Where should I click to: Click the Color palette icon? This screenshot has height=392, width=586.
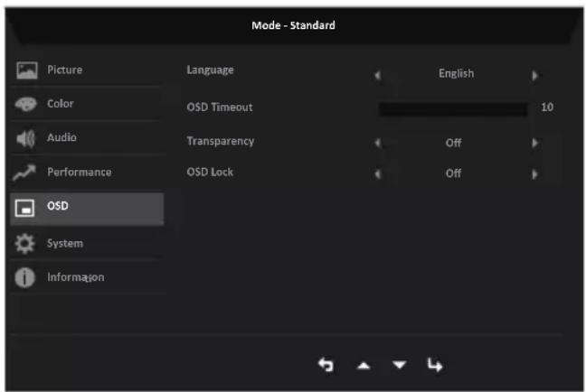coord(26,104)
